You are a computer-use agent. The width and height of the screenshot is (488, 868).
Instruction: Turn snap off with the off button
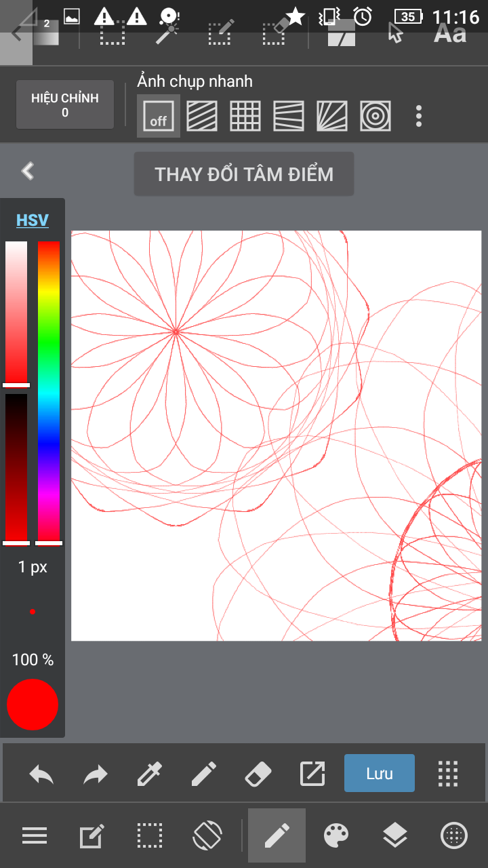tap(159, 116)
